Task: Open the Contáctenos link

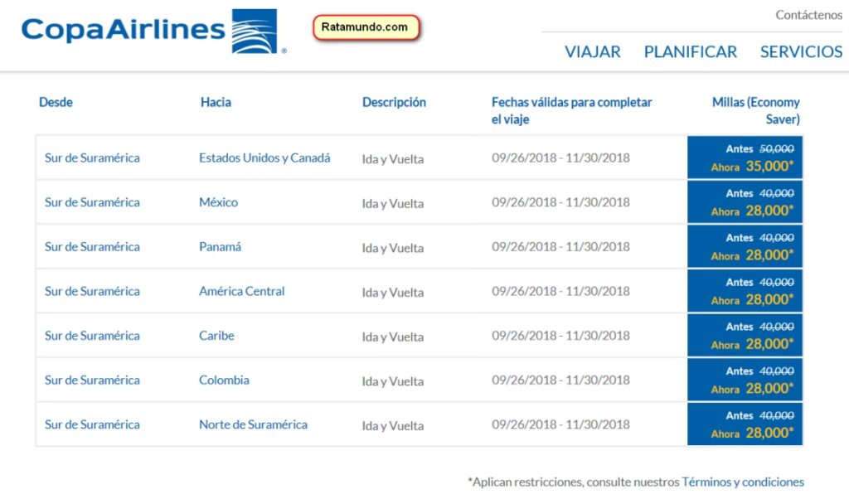Action: 808,15
